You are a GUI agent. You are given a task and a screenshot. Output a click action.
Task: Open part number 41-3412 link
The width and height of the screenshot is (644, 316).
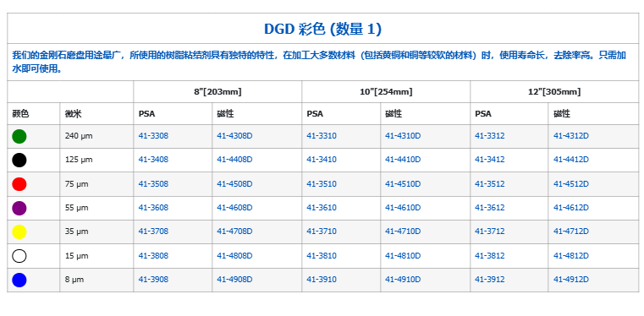490,160
